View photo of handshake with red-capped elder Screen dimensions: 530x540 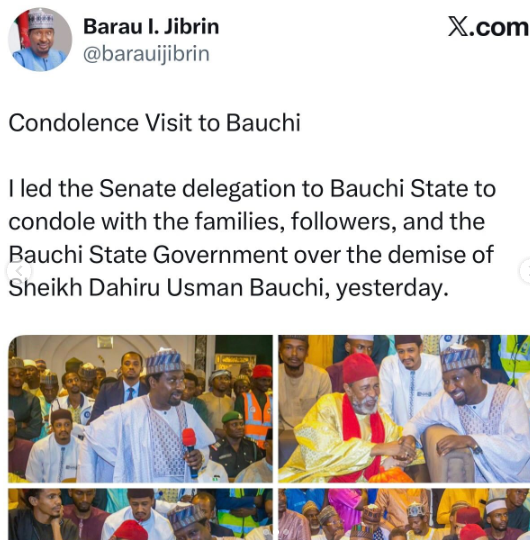click(x=404, y=408)
